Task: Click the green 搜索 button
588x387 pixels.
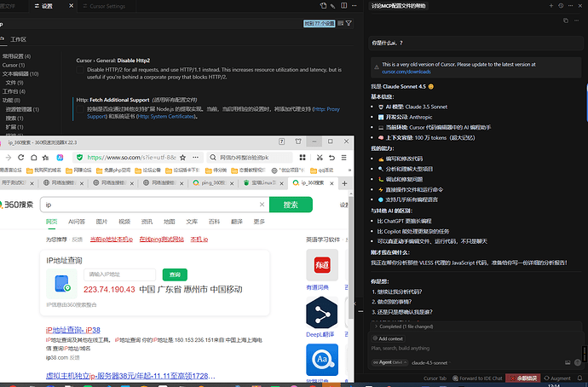Action: (291, 205)
